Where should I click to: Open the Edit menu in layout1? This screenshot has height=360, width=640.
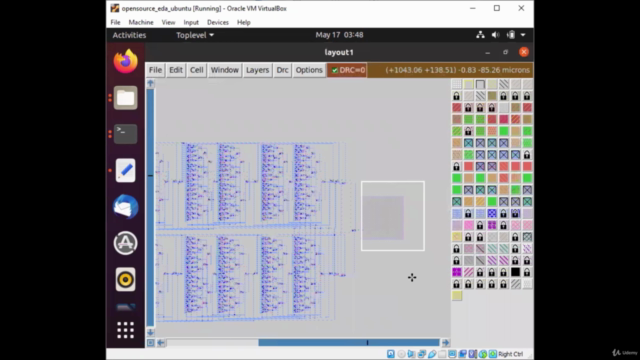176,70
